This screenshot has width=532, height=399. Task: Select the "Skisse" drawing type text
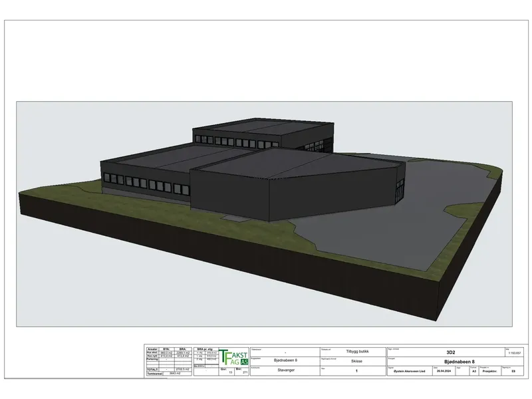356,361
